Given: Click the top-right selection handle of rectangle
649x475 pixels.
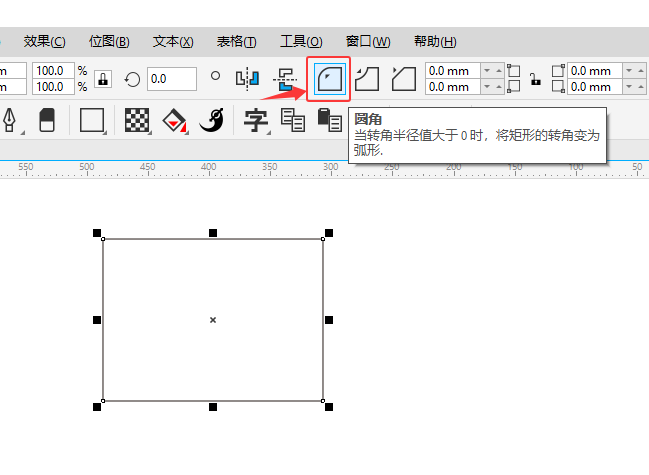Looking at the screenshot, I should coord(329,233).
